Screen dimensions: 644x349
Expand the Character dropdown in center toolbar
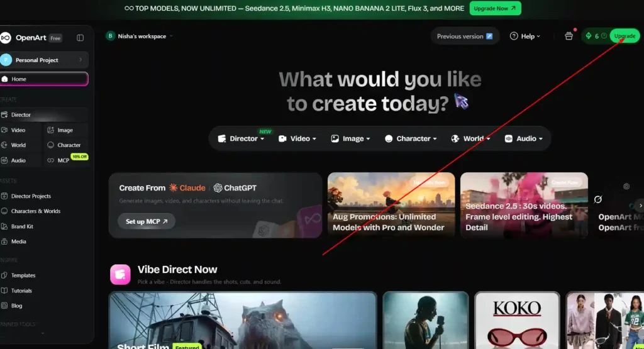pyautogui.click(x=411, y=139)
